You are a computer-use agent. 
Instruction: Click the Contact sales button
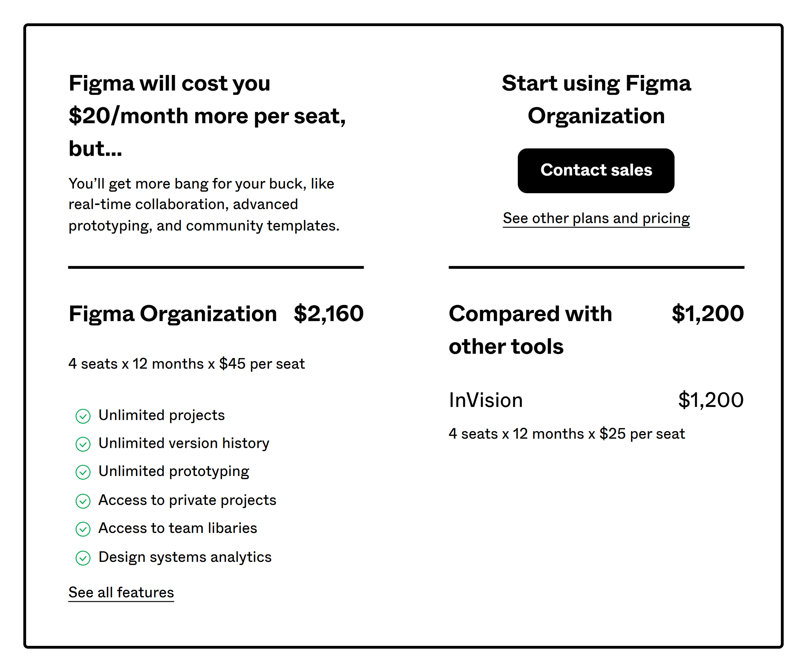click(x=596, y=170)
